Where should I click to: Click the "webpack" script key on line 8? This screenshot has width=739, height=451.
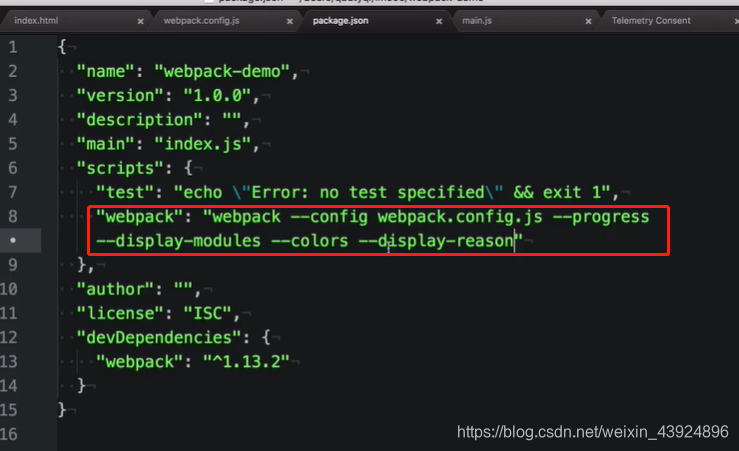point(140,217)
